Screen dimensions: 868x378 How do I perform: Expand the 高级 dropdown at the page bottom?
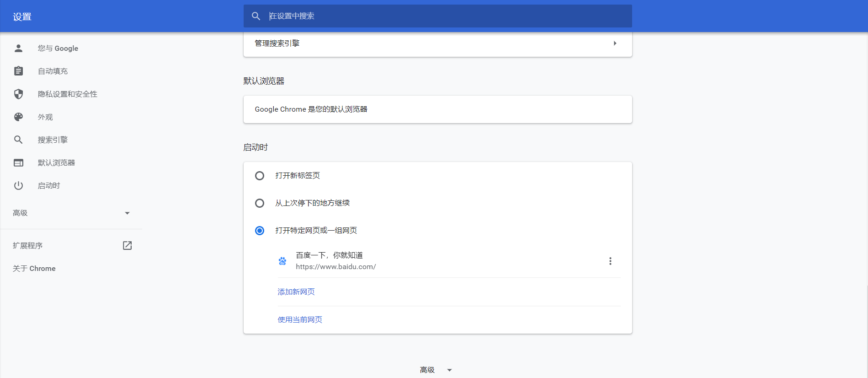[436, 370]
